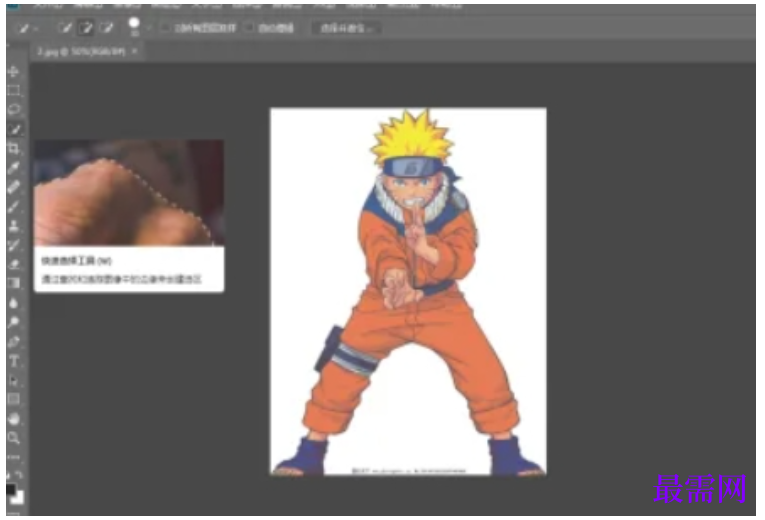Viewport: 765px width, 520px height.
Task: Select the Lasso tool
Action: (x=14, y=109)
